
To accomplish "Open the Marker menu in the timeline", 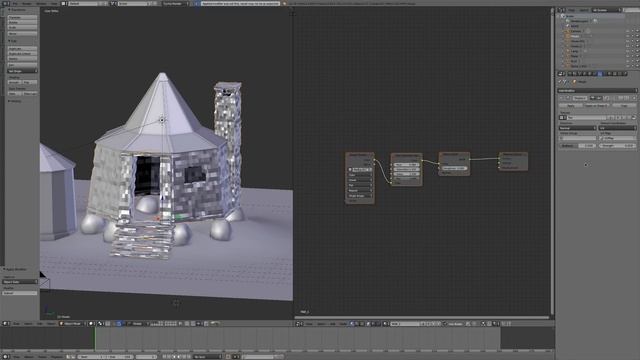I will [28, 357].
